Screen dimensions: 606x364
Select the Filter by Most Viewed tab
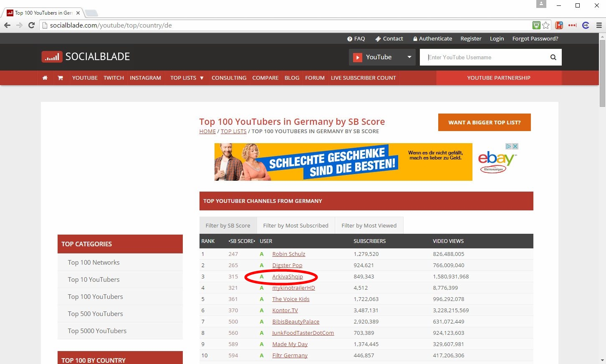point(369,226)
